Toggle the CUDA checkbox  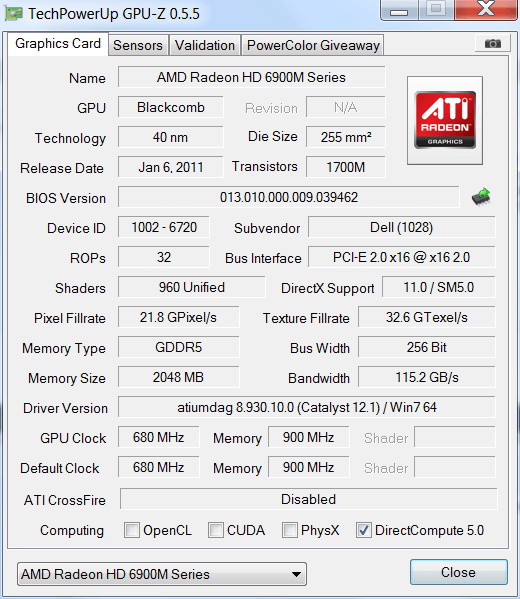click(216, 530)
